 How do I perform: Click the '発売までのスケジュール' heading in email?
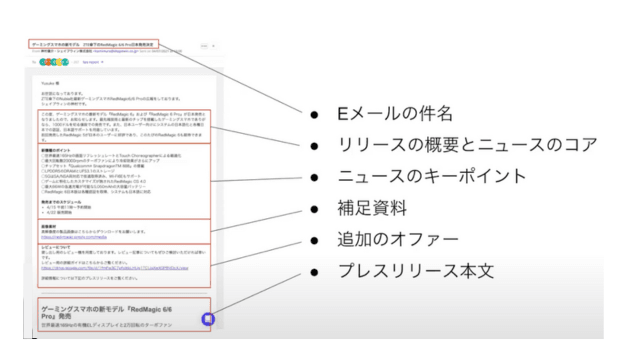(61, 202)
